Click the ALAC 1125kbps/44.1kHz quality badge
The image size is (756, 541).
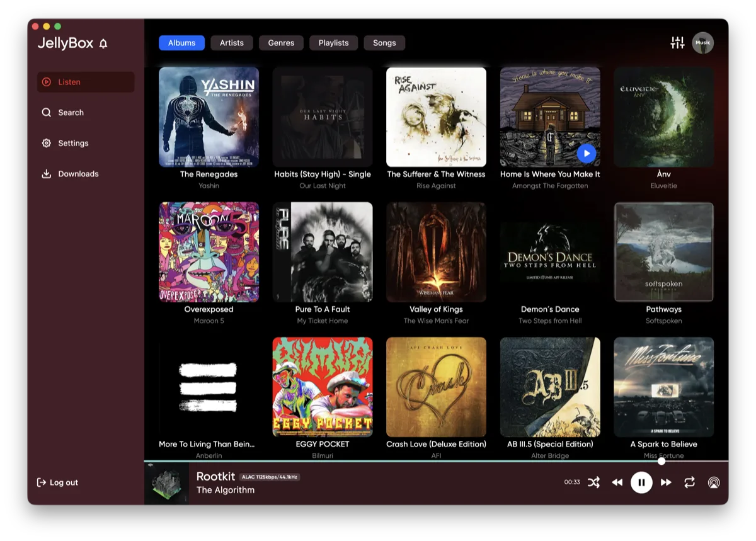(x=270, y=477)
